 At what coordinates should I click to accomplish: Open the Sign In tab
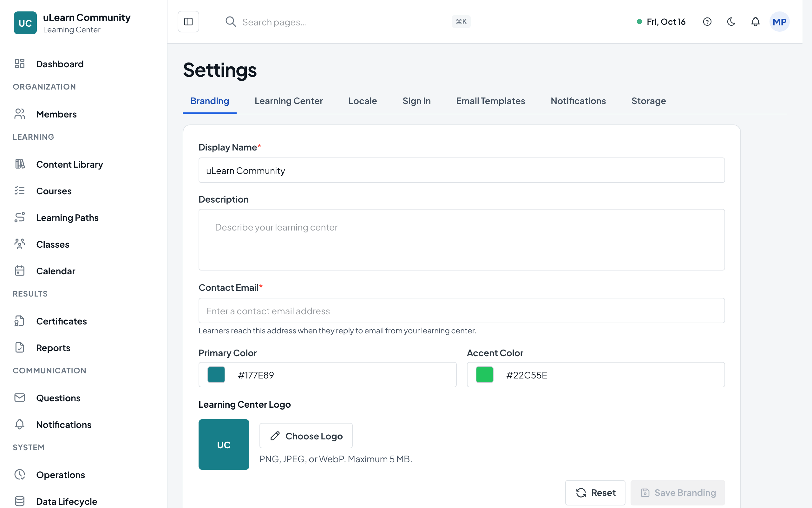pyautogui.click(x=416, y=101)
